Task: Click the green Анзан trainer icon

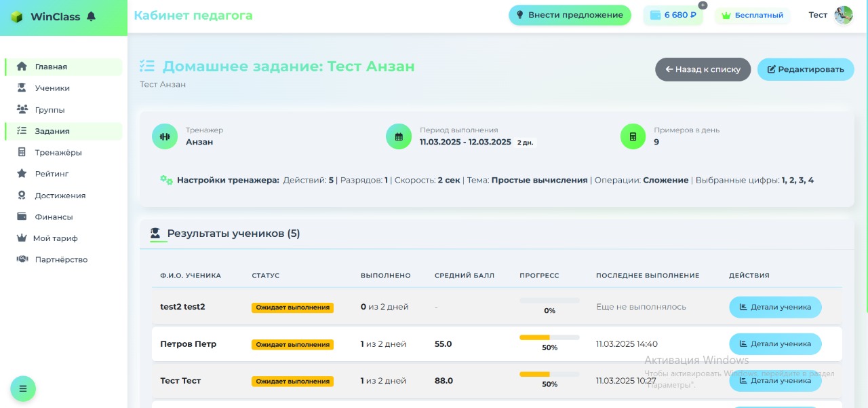Action: (x=165, y=136)
